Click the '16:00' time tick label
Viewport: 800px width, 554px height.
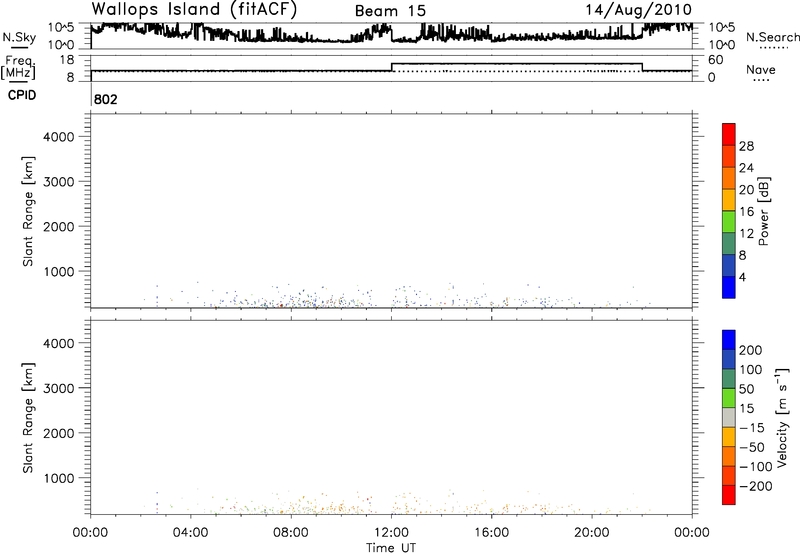click(491, 533)
